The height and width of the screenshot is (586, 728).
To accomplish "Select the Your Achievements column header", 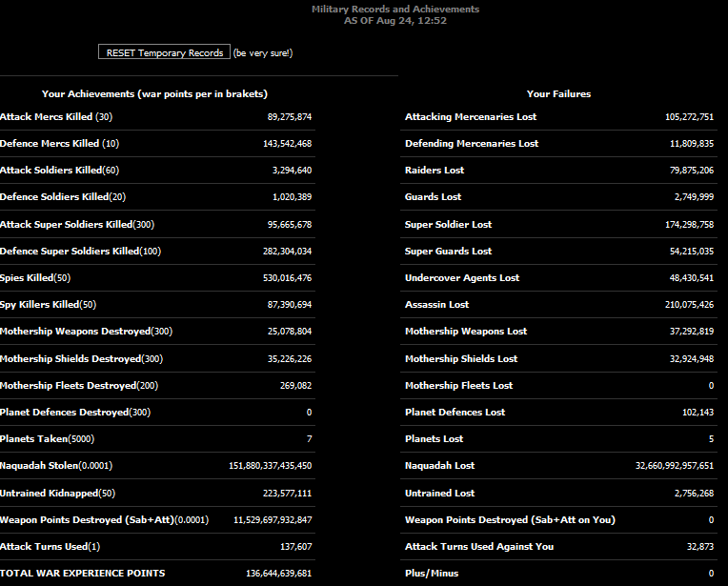I will [x=154, y=94].
